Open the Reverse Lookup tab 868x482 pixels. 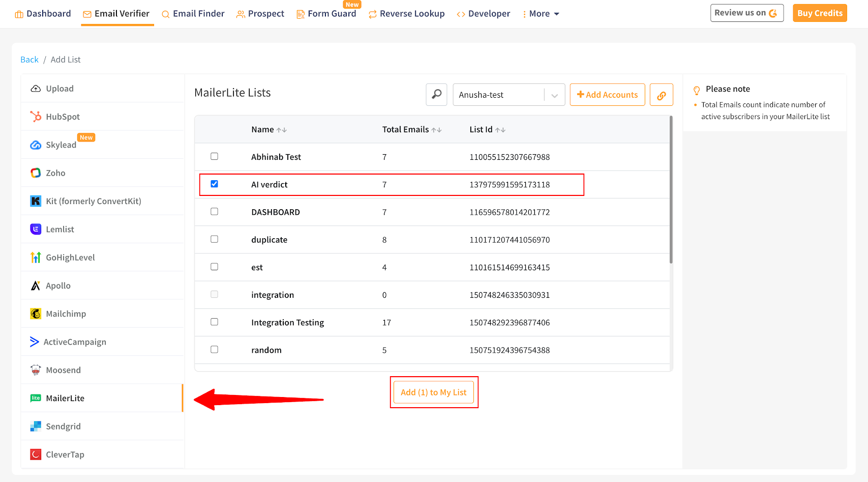(406, 14)
